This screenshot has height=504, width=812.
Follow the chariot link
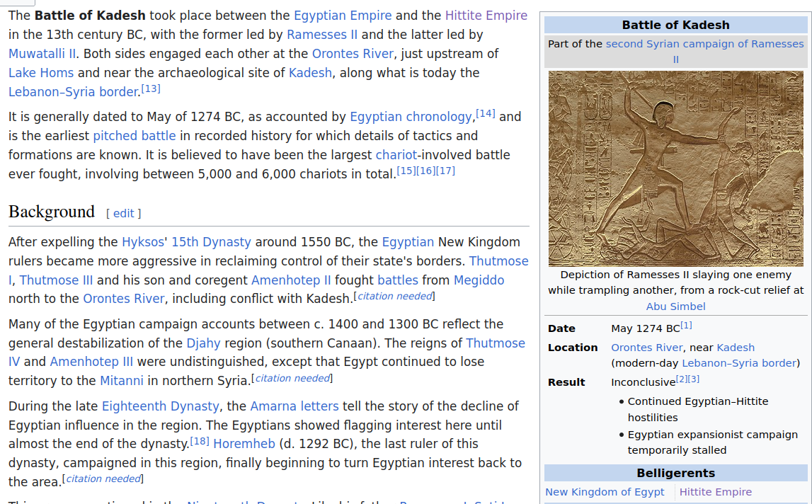(396, 156)
